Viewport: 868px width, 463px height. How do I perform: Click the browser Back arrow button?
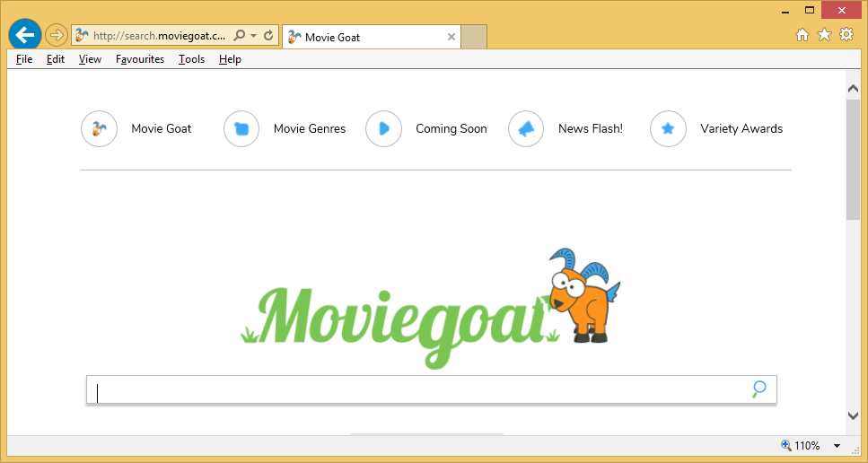[x=25, y=35]
